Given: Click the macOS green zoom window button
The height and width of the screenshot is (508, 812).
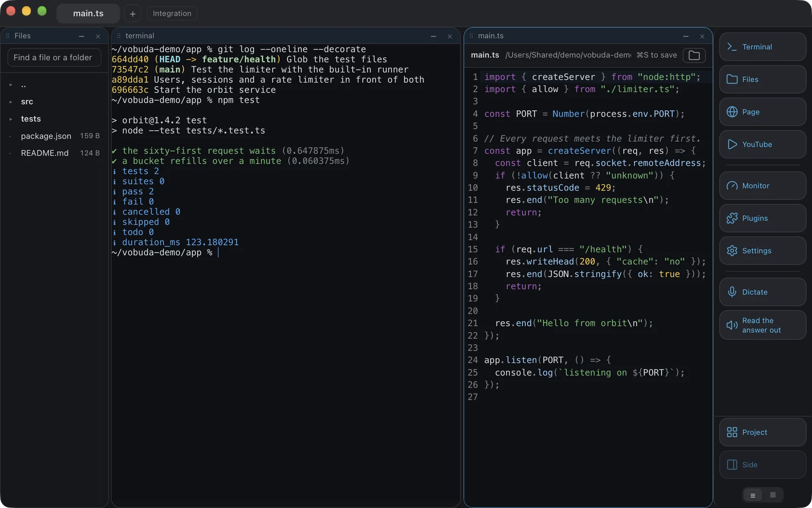Looking at the screenshot, I should click(x=42, y=11).
